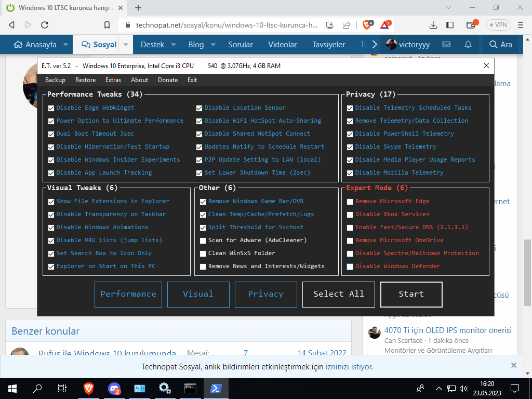Open Windows action center notification icon
Viewport: 532px width, 399px height.
tap(515, 389)
